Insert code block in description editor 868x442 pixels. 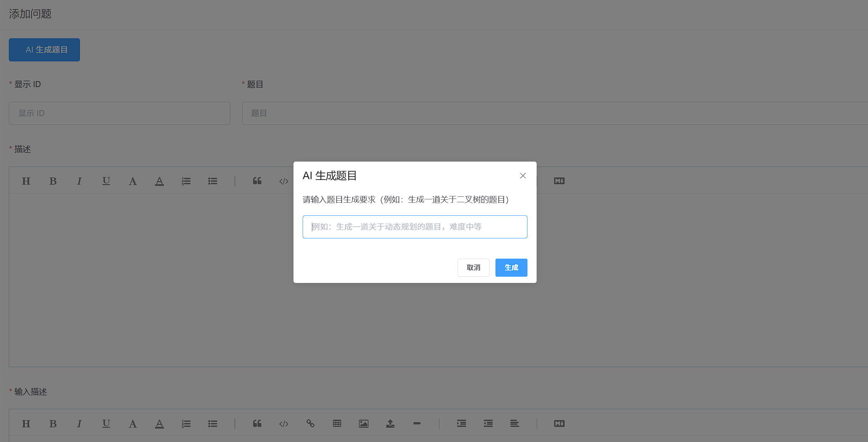tap(284, 181)
